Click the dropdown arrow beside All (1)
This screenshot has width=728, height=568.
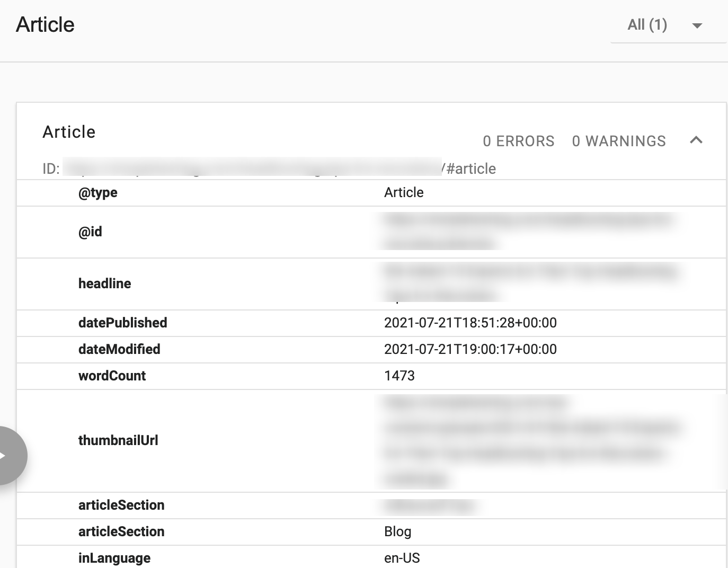[697, 25]
